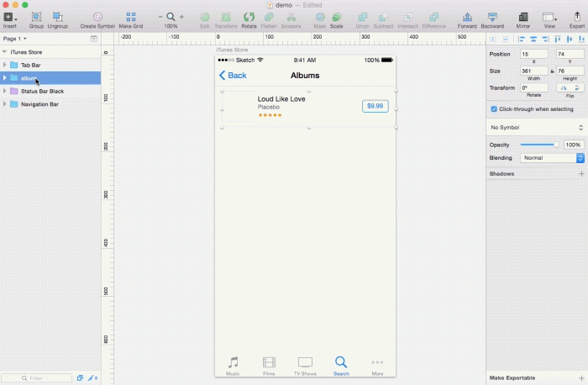The width and height of the screenshot is (588, 385).
Task: Zoom out with the minus button
Action: (160, 17)
